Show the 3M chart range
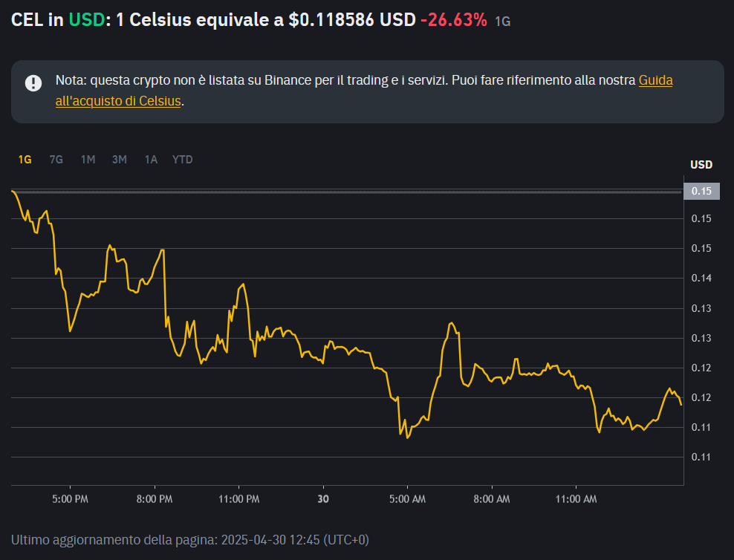This screenshot has width=734, height=560. [x=120, y=160]
